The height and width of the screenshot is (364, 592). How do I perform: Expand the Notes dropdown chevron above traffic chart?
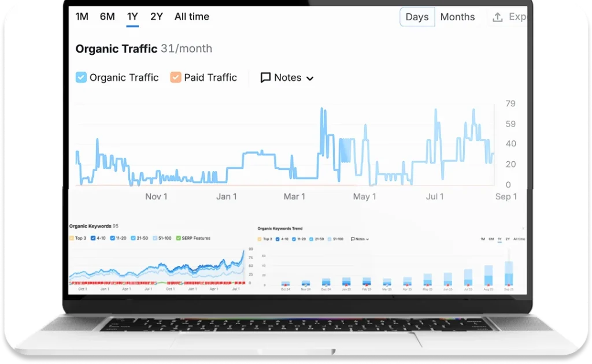click(310, 78)
